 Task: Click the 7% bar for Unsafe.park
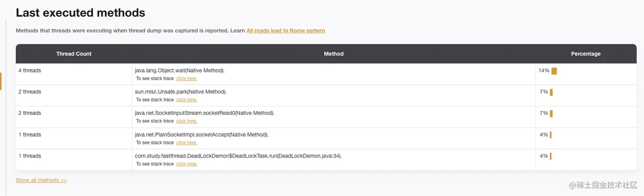[x=551, y=92]
